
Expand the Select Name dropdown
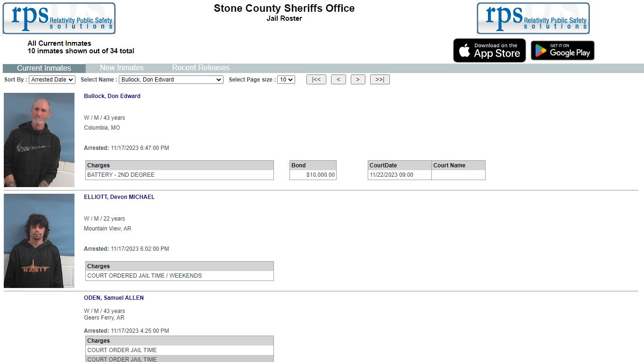(171, 80)
